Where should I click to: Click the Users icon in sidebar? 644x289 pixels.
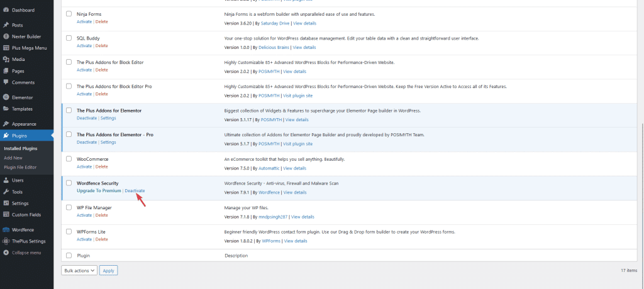click(x=6, y=180)
